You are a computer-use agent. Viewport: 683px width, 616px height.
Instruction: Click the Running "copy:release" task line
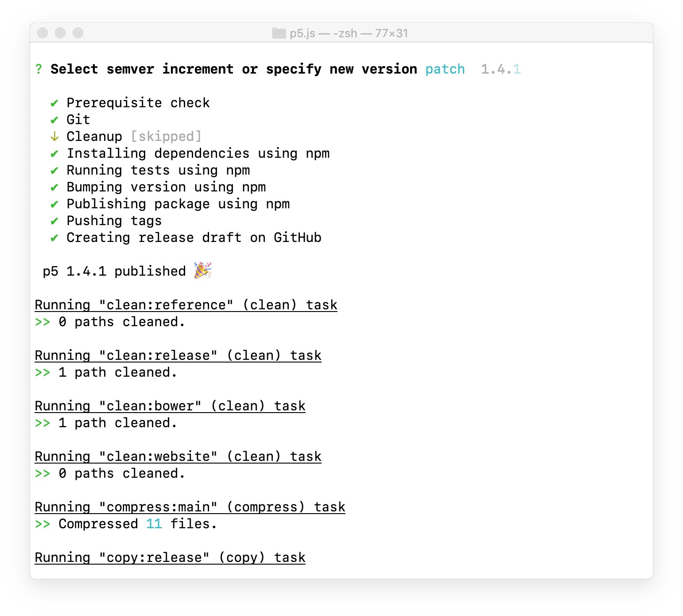pos(170,558)
